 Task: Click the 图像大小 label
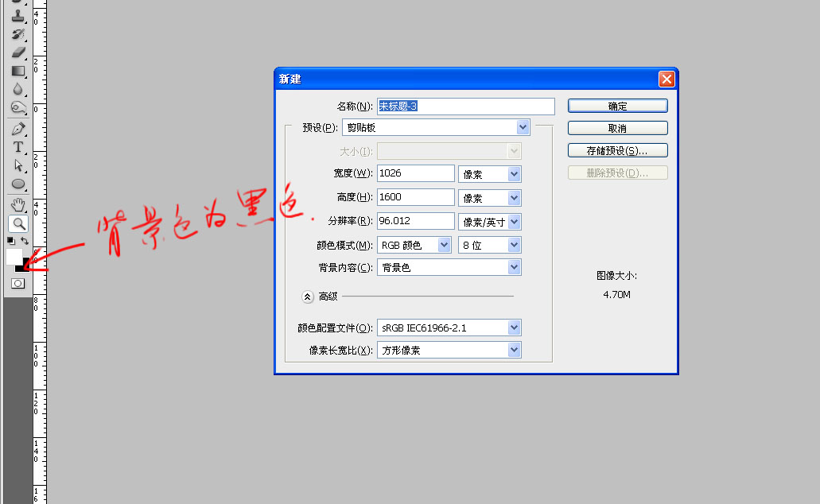(x=617, y=276)
